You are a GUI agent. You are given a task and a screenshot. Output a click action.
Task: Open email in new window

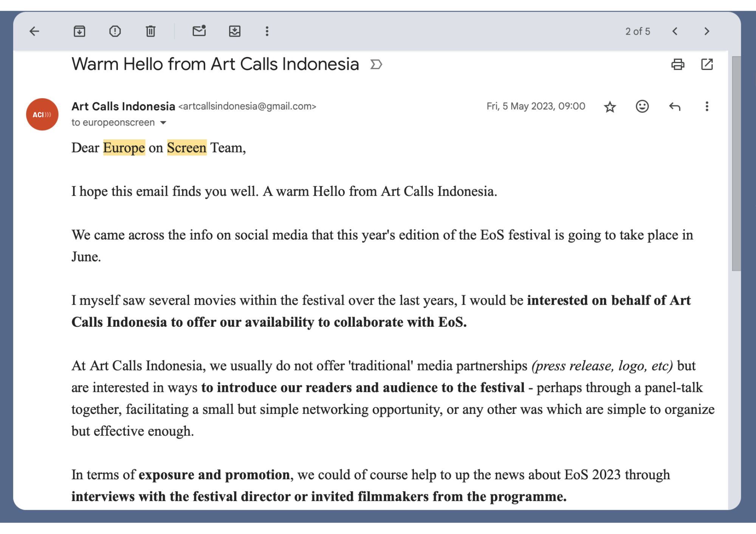[x=707, y=65]
